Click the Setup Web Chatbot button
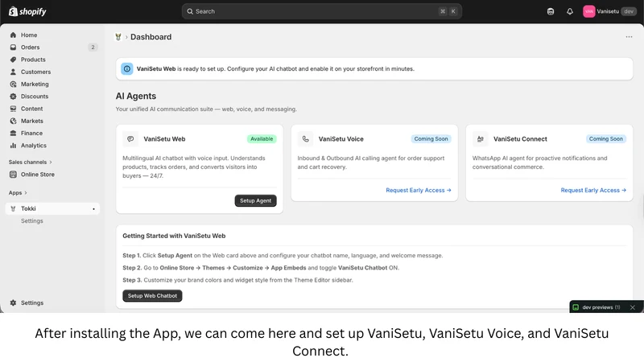 (152, 295)
